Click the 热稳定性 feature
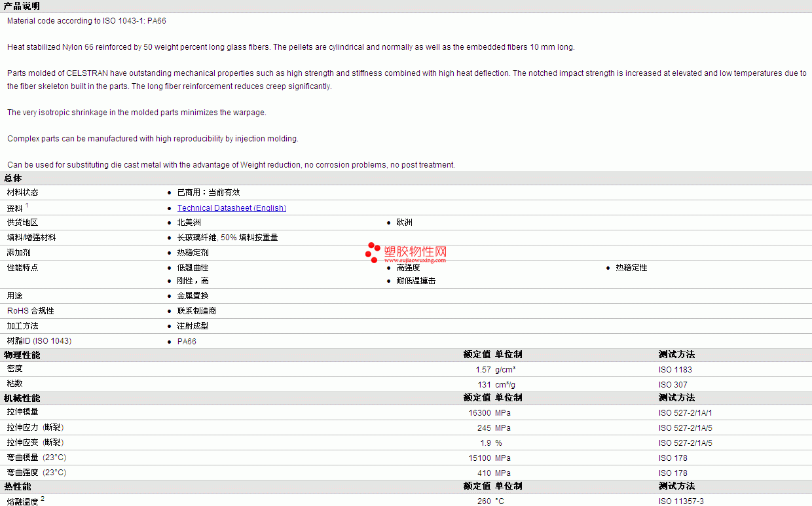 [x=631, y=268]
